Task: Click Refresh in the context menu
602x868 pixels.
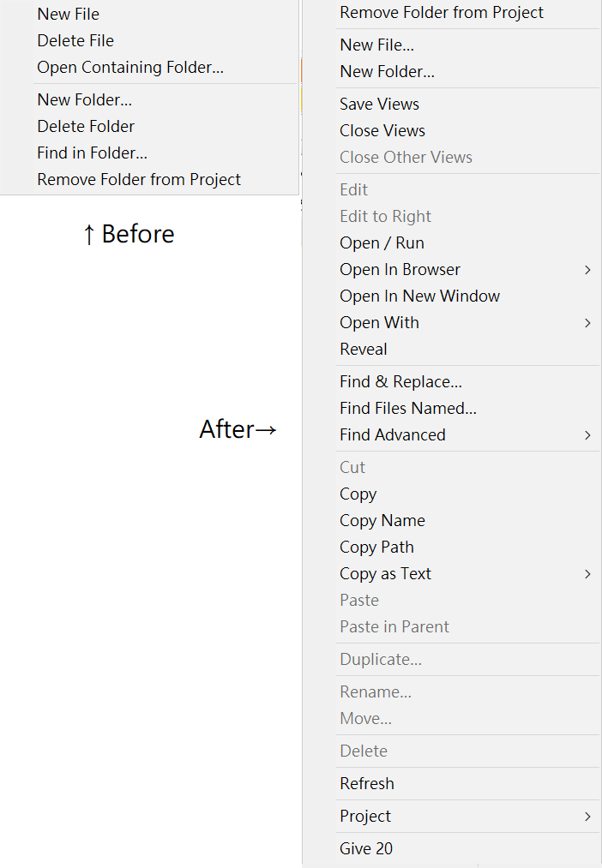Action: (x=367, y=784)
